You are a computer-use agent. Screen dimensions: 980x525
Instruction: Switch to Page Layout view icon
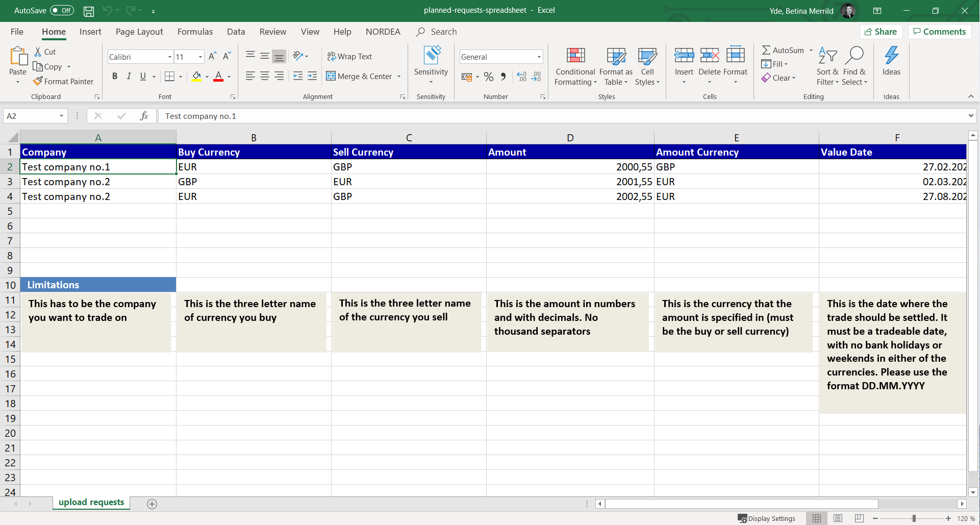(x=838, y=518)
